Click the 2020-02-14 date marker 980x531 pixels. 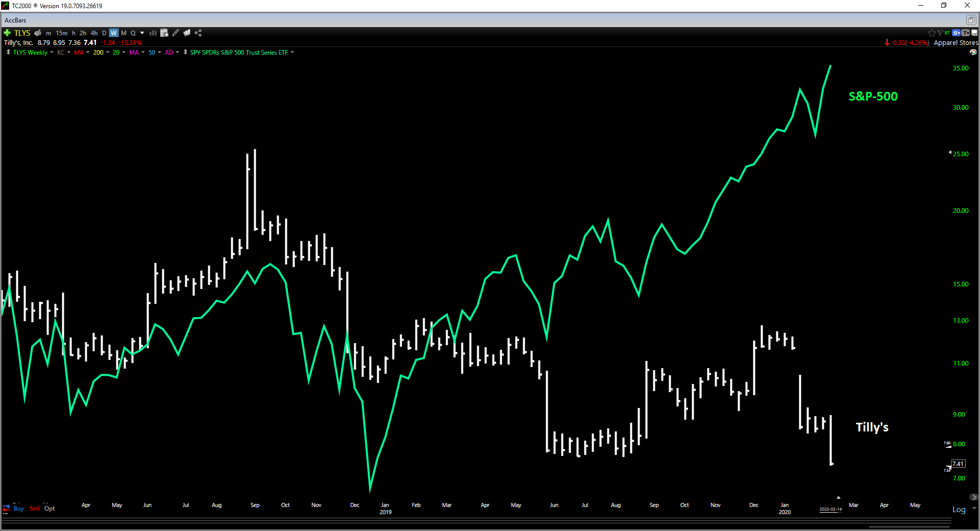(x=830, y=509)
